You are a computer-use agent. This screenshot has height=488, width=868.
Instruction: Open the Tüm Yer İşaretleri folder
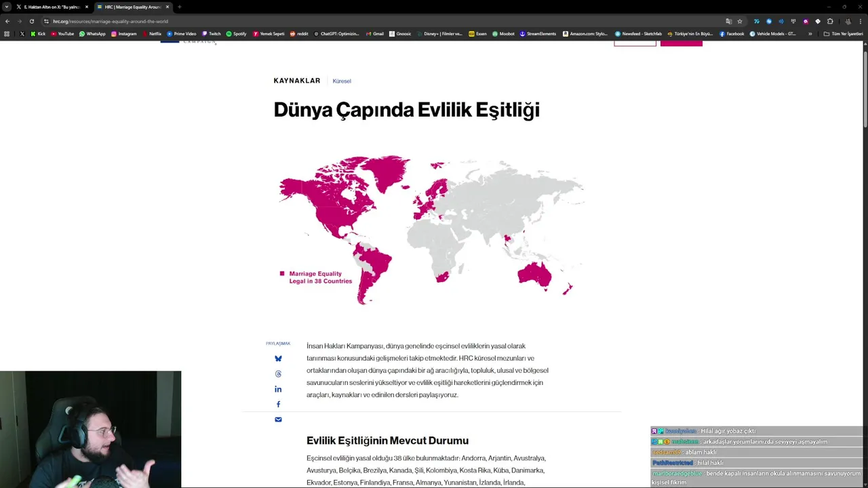click(x=843, y=34)
